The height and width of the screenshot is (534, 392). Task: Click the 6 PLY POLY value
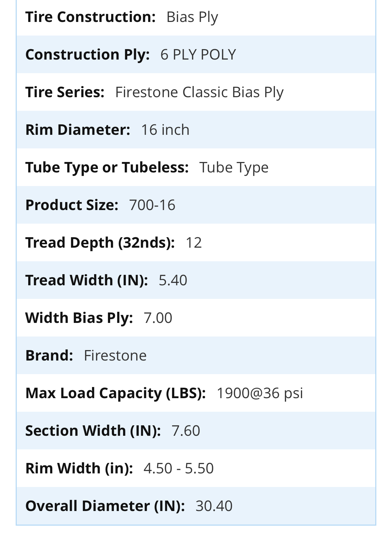pyautogui.click(x=198, y=54)
